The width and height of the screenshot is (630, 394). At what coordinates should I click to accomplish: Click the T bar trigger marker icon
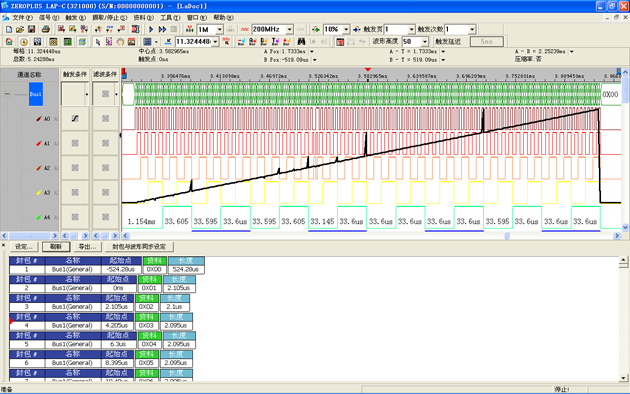tap(275, 42)
